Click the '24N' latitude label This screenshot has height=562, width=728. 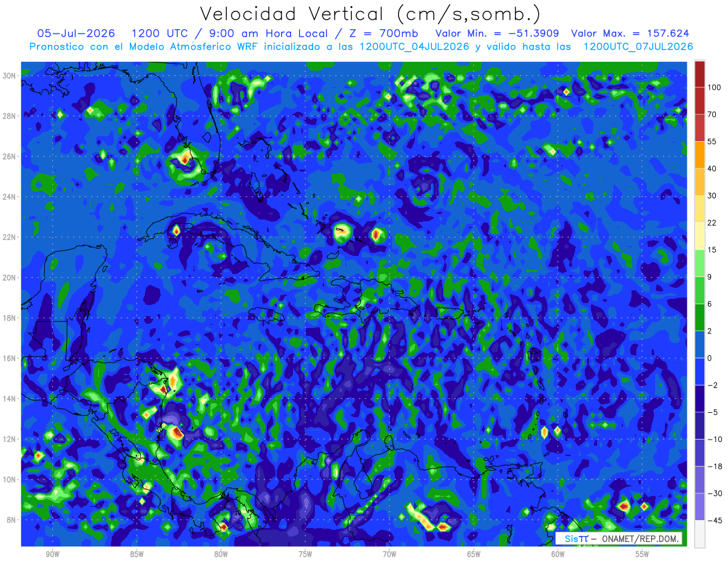point(10,197)
